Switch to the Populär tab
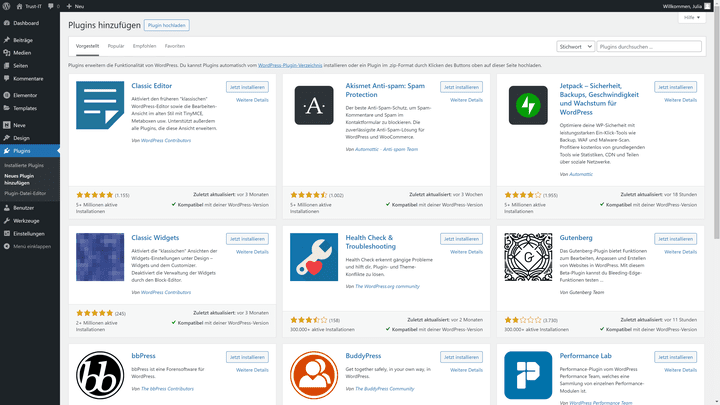 pos(116,46)
